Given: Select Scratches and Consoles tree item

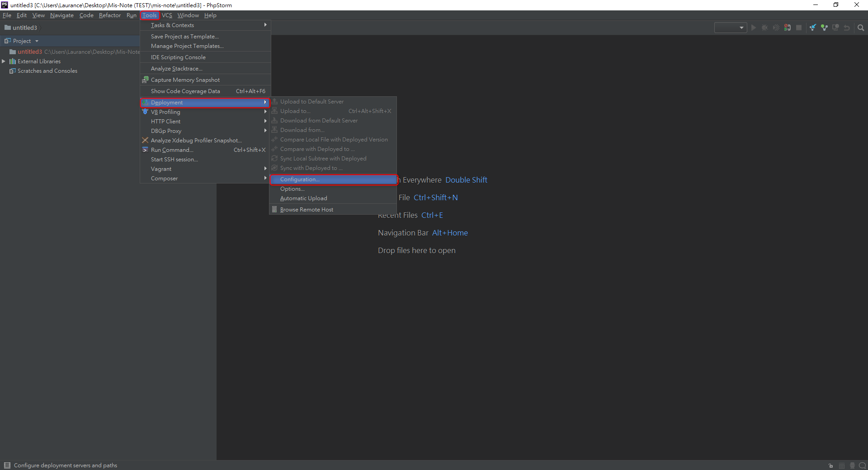Looking at the screenshot, I should coord(47,71).
